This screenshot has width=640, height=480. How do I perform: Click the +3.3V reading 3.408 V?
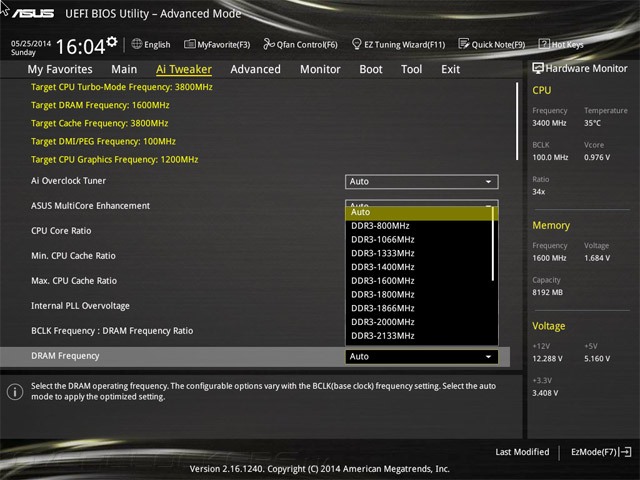(x=545, y=393)
